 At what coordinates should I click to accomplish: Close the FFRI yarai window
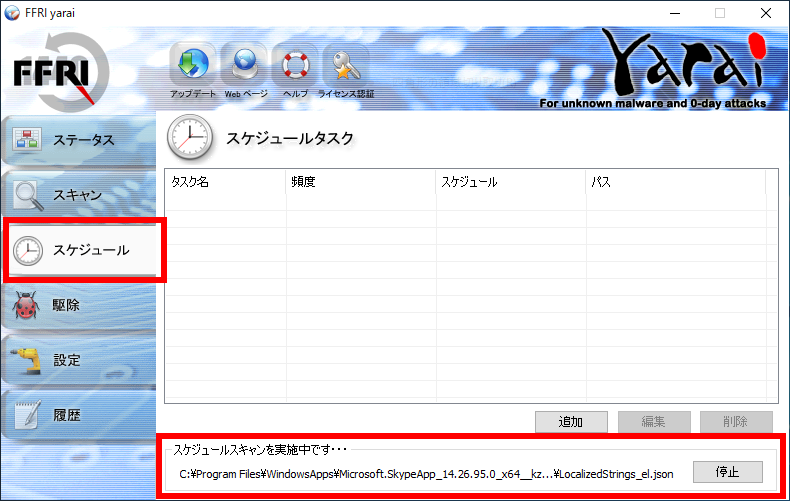[766, 13]
